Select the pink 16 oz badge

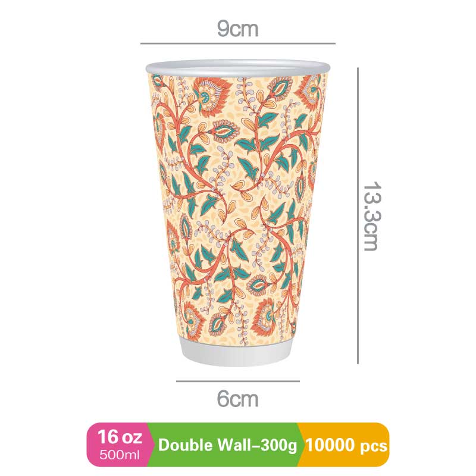(x=119, y=444)
